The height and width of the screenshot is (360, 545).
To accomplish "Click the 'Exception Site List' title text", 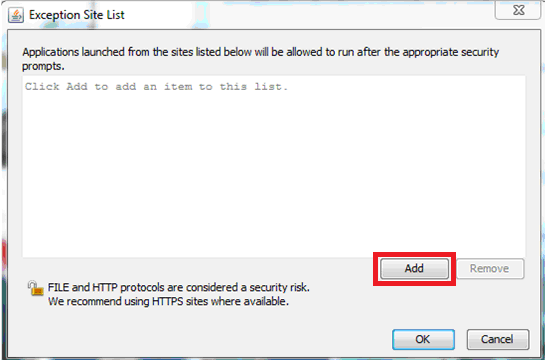I will click(x=77, y=15).
